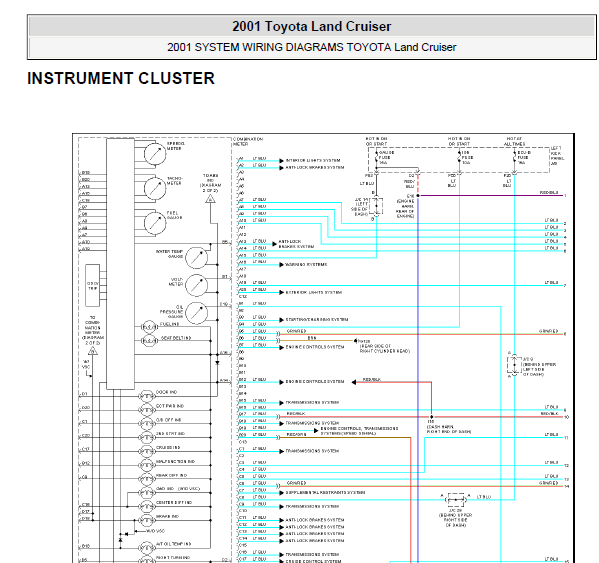The image size is (599, 563).
Task: Select the ECT PWR IND lamp symbol
Action: [x=146, y=410]
